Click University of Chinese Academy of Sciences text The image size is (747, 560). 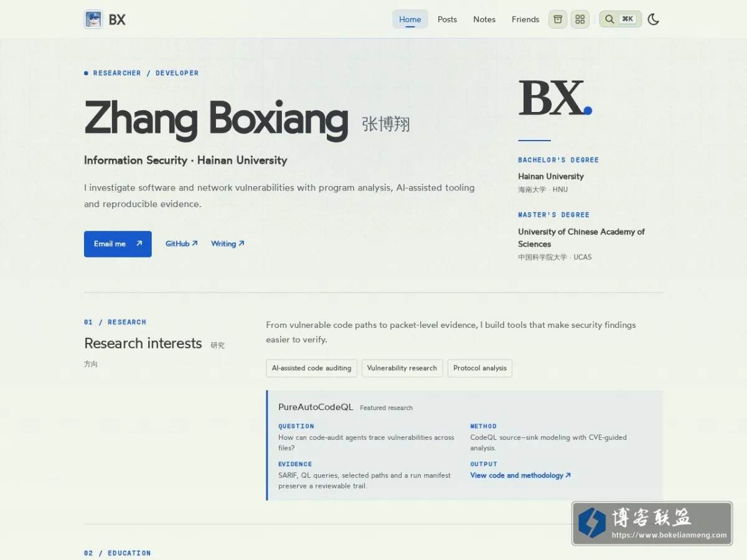(x=581, y=238)
